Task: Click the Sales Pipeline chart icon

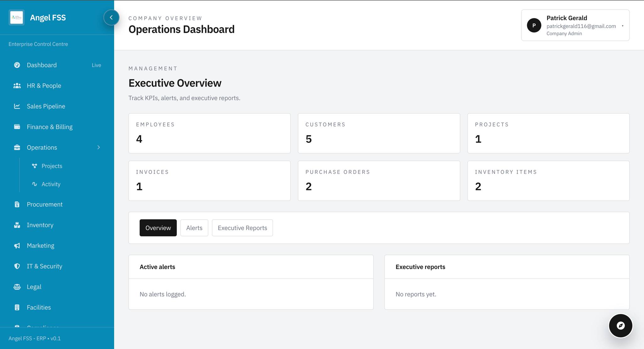Action: click(17, 106)
